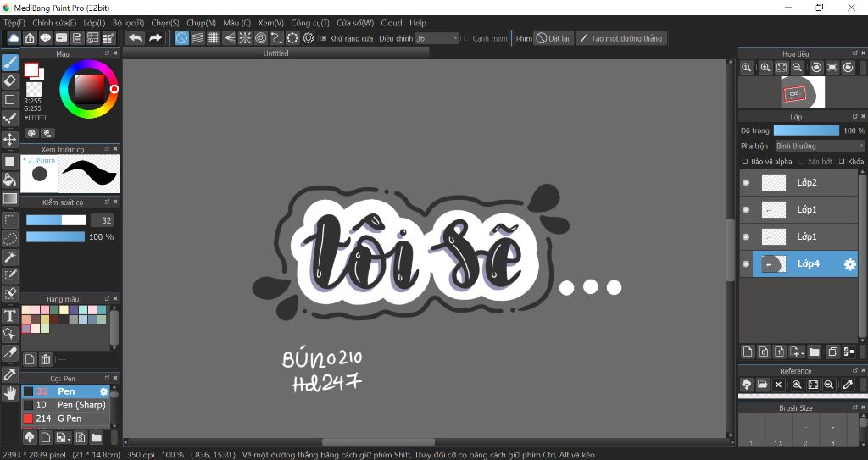Viewport: 868px width, 460px height.
Task: Duplicate the selected layer
Action: click(832, 352)
